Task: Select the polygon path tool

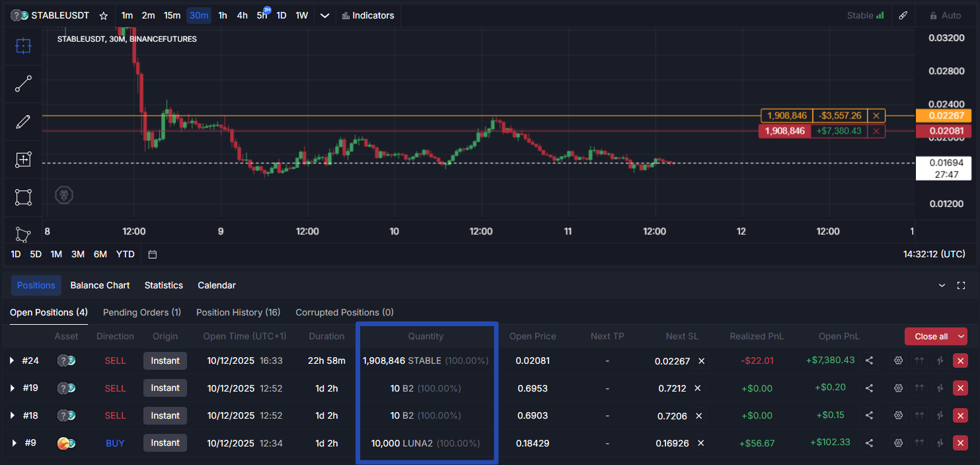Action: point(23,234)
